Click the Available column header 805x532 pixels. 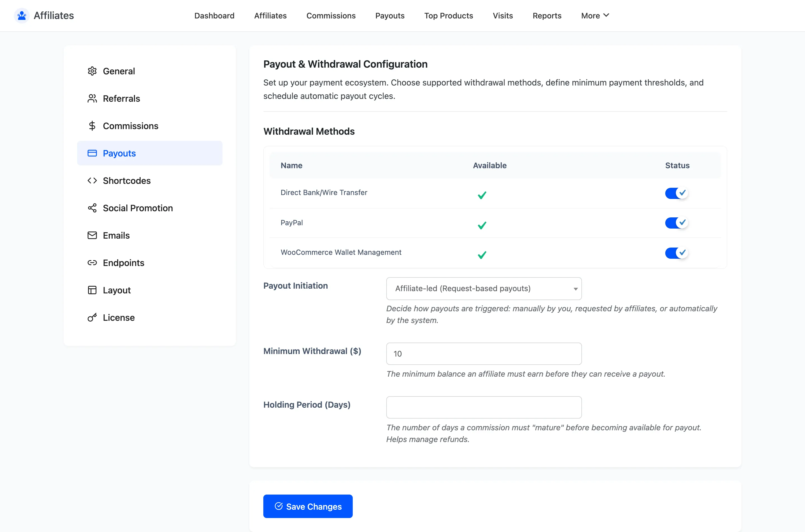(490, 166)
